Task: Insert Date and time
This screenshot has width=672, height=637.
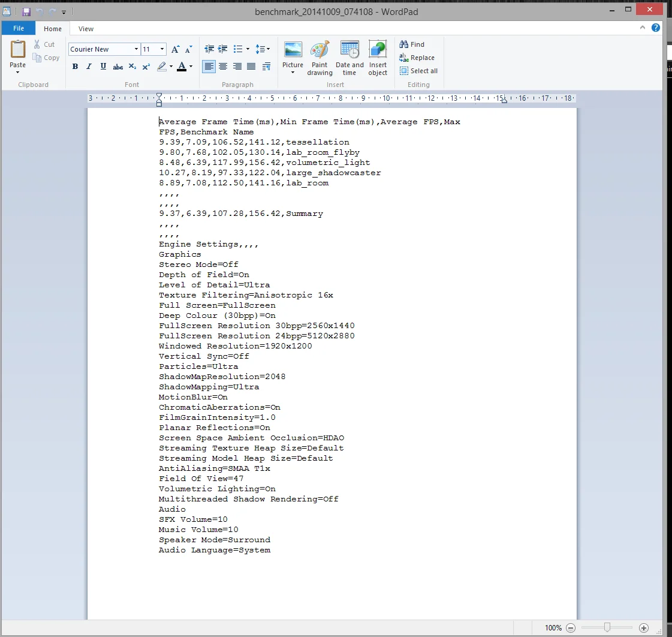Action: point(349,58)
